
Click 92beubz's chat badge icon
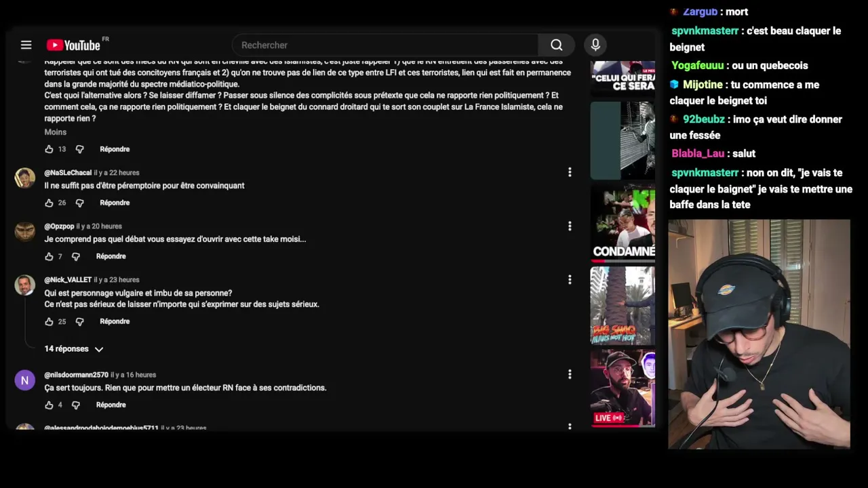674,119
